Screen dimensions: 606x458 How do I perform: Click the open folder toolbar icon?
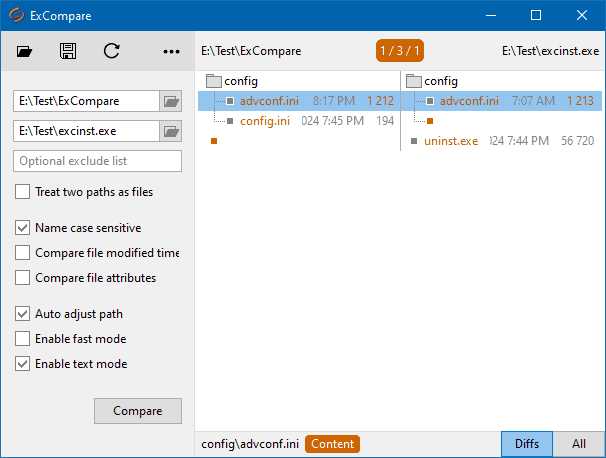tap(26, 51)
